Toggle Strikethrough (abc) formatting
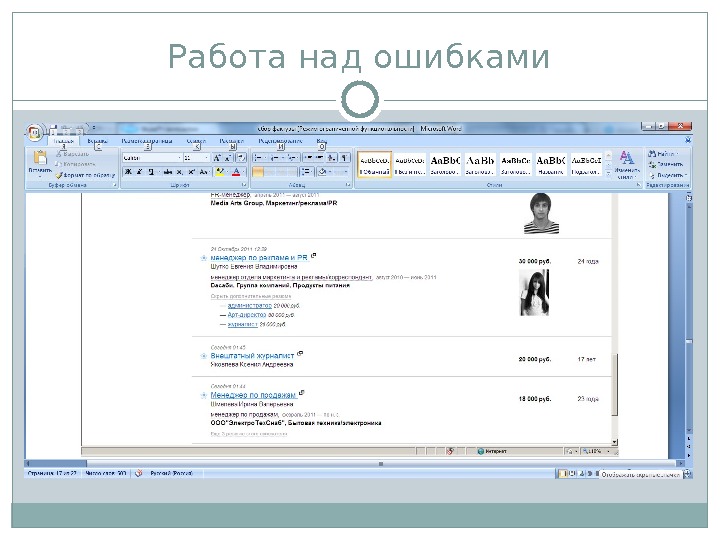This screenshot has width=720, height=540. (168, 172)
